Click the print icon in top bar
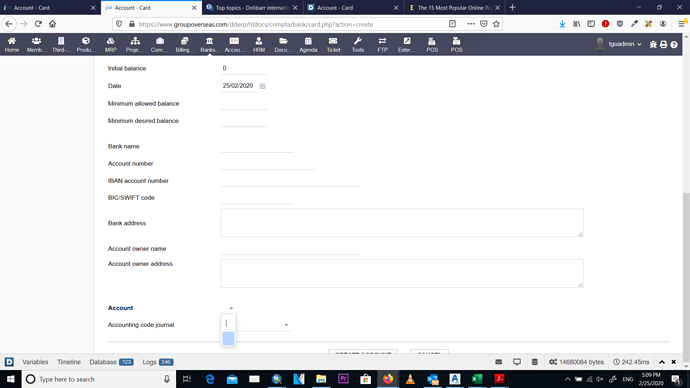 tap(664, 44)
